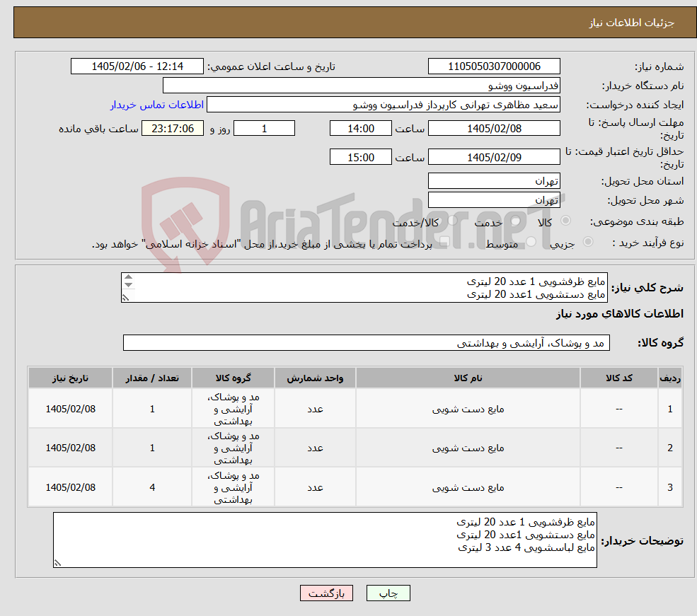Image resolution: width=697 pixels, height=616 pixels.
Task: Click the delivery city field تهران
Action: tap(494, 200)
